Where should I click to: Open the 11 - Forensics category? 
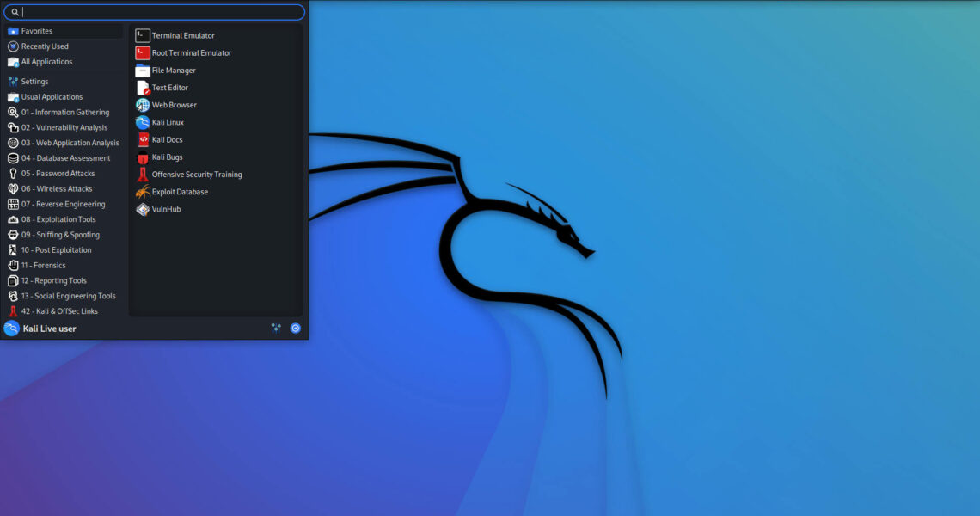pyautogui.click(x=43, y=266)
